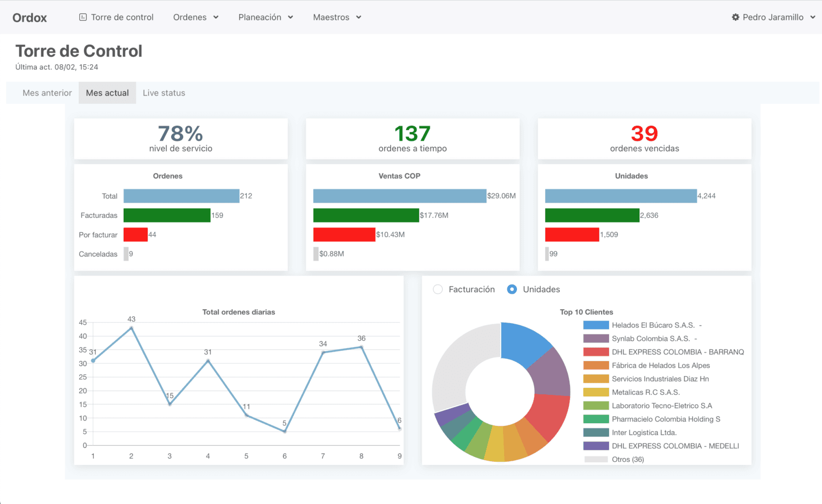Screen dimensions: 822x504
Task: Click the Synlab Colombia purple legend swatch
Action: tap(596, 339)
